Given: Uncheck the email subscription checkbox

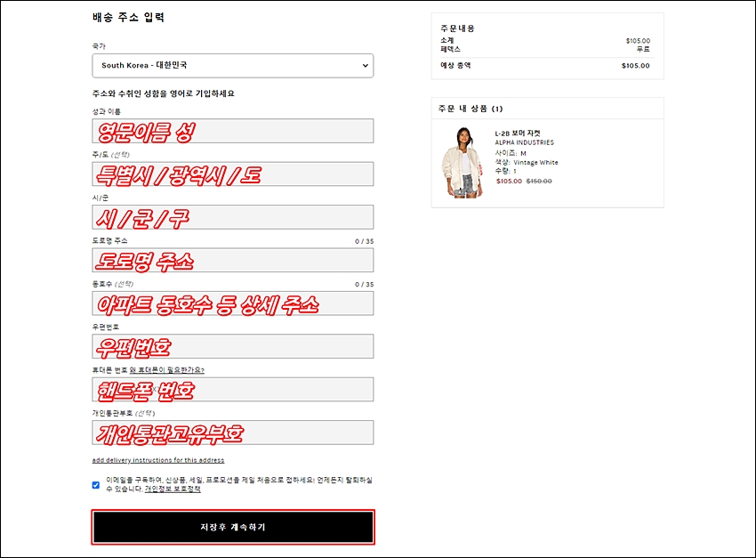Looking at the screenshot, I should [x=96, y=485].
